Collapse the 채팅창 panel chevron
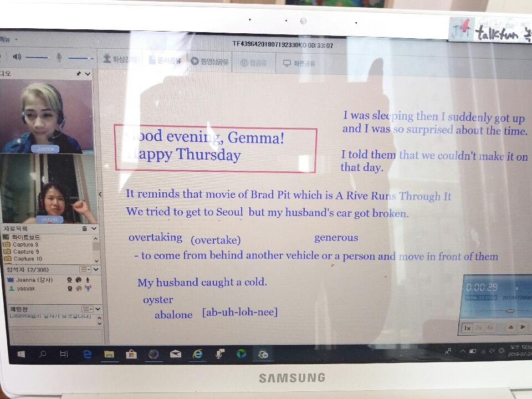The image size is (532, 399). (98, 309)
